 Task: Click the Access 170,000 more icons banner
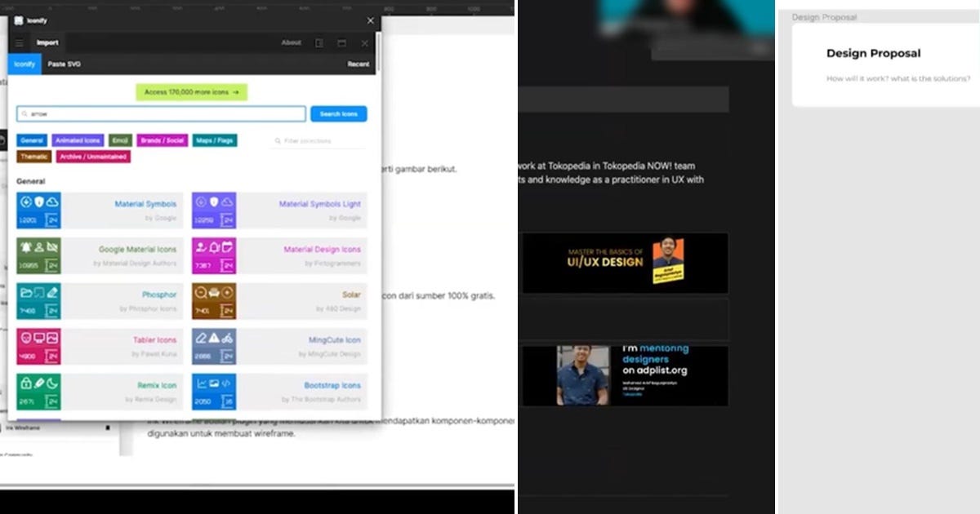pyautogui.click(x=191, y=92)
